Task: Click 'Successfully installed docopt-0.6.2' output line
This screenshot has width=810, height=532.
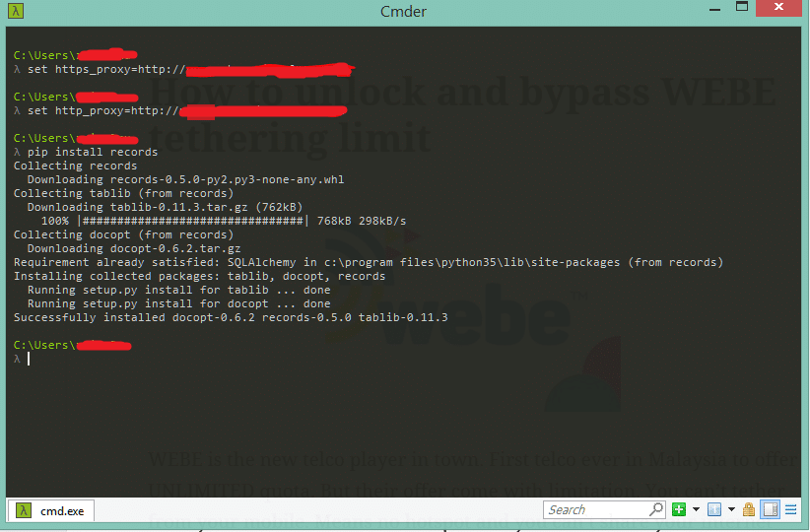Action: point(231,317)
